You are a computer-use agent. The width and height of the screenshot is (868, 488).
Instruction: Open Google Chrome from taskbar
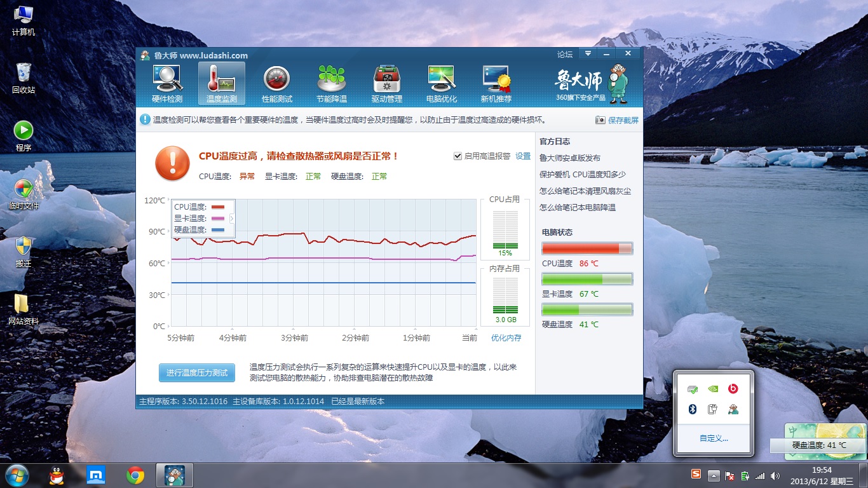coord(135,475)
